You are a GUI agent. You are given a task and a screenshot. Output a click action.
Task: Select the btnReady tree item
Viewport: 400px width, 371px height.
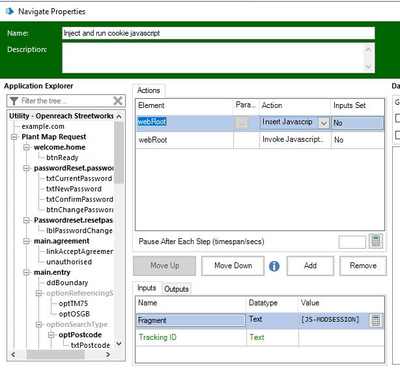click(x=62, y=158)
